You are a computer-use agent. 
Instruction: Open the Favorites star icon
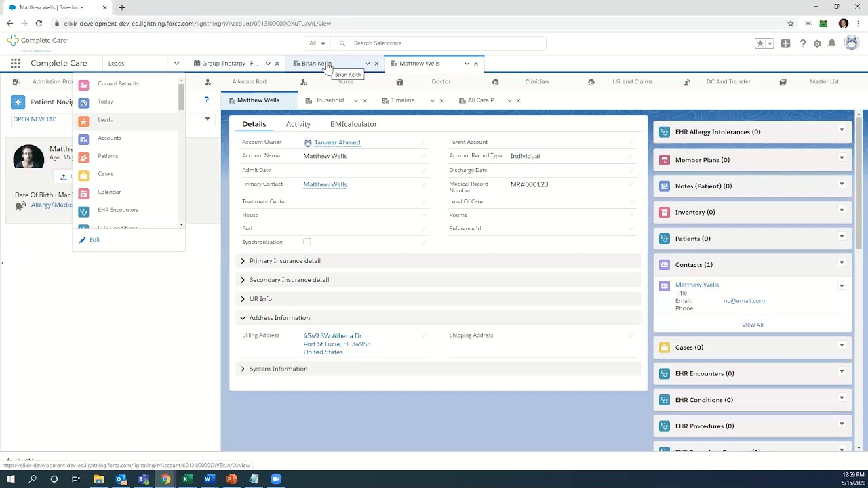(760, 43)
